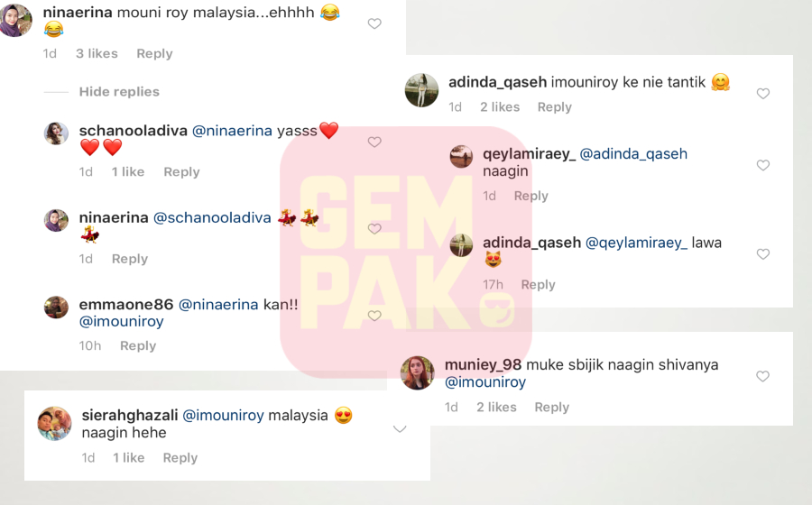
Task: Open @imouniroy mention in emmaone86's reply
Action: click(x=121, y=322)
